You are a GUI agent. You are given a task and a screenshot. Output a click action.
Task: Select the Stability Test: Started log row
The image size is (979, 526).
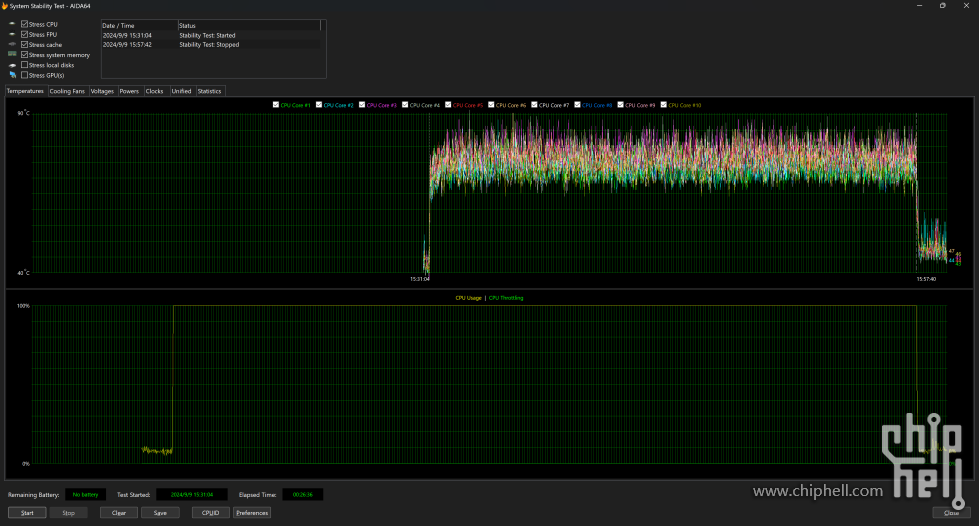click(211, 36)
